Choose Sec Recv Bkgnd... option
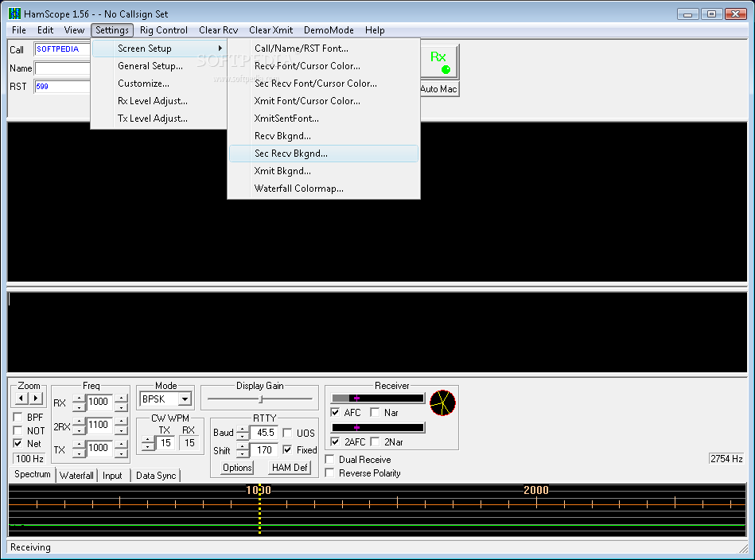The image size is (755, 560). (x=324, y=154)
